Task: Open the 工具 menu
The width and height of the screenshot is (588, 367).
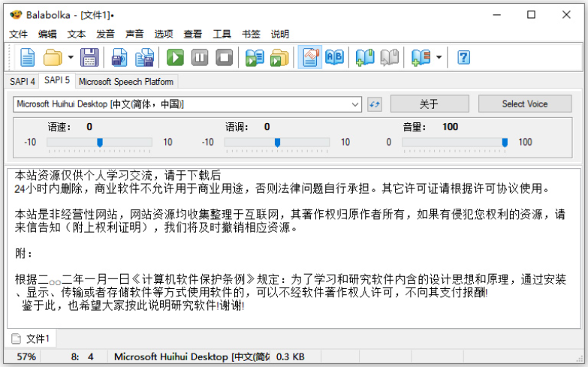Action: tap(222, 34)
